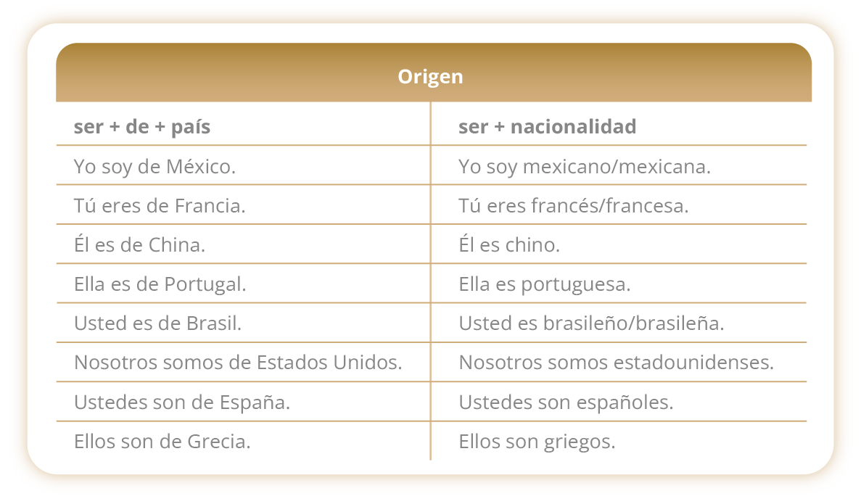Click the cell 'Ella es portuguesa.'
Viewport: 861px width, 504px height.
[x=545, y=284]
